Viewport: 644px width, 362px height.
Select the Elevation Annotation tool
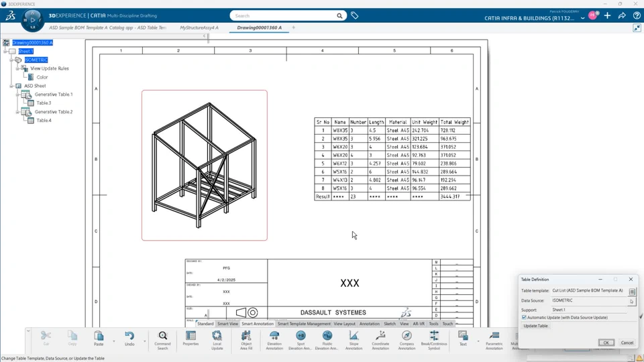point(274,341)
